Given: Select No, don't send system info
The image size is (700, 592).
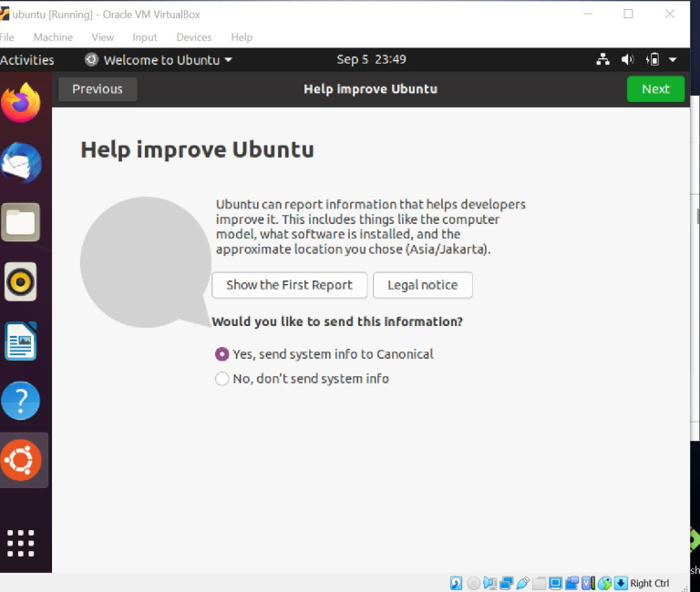Looking at the screenshot, I should coord(221,379).
